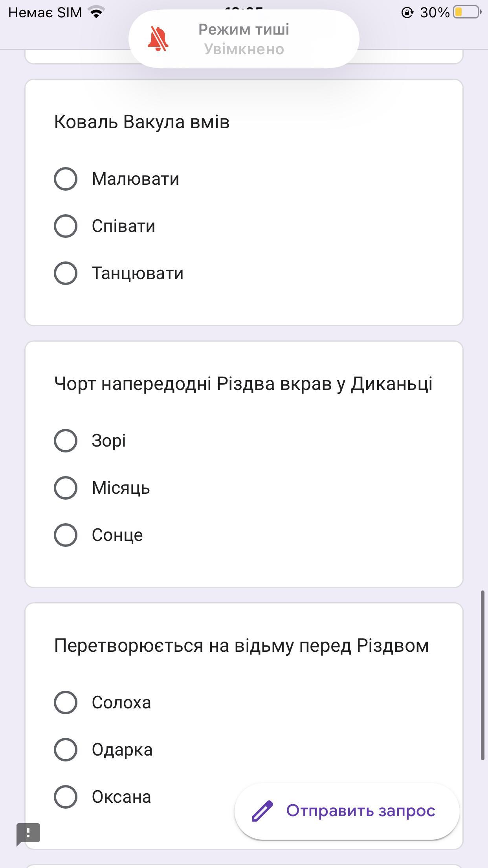Choose Зорі as the answer
488x868 pixels.
coord(66,441)
